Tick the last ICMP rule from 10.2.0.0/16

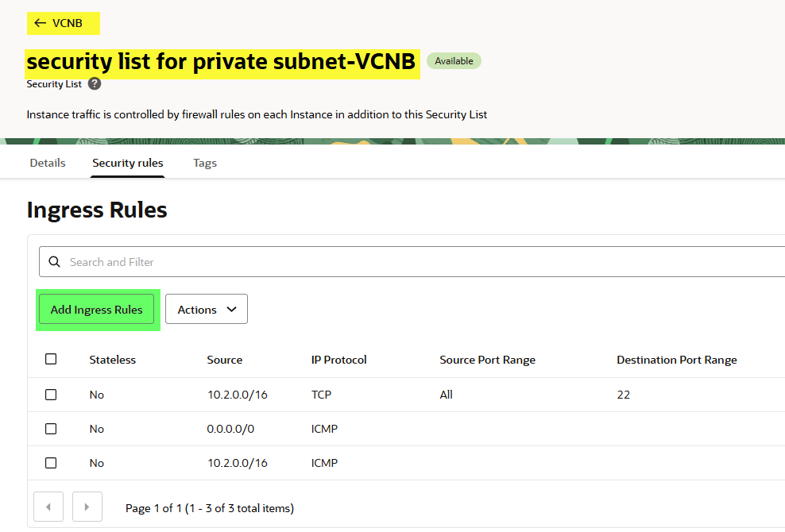click(x=51, y=463)
